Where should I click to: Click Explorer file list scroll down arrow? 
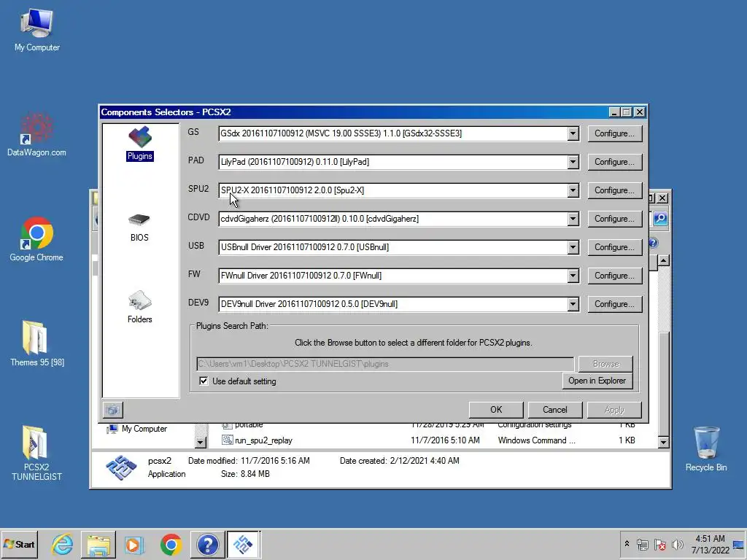click(663, 443)
